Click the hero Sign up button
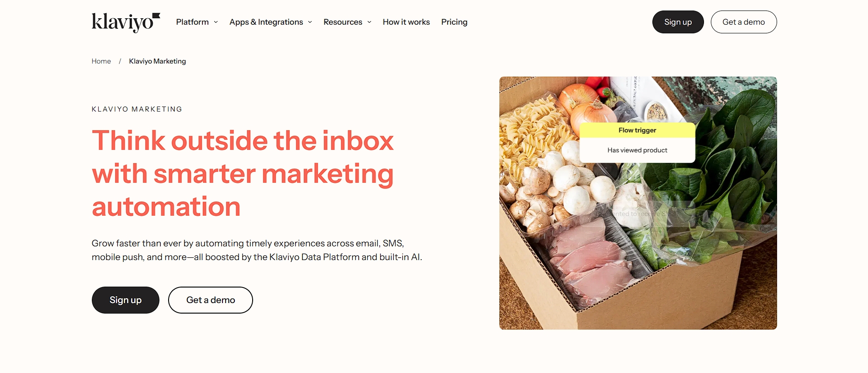The height and width of the screenshot is (373, 868). coord(126,300)
